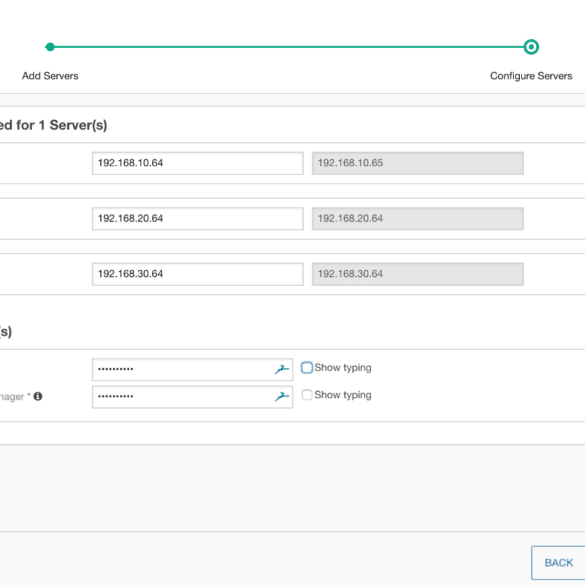The height and width of the screenshot is (585, 585).
Task: Enable the first Show typing checkbox
Action: (307, 367)
